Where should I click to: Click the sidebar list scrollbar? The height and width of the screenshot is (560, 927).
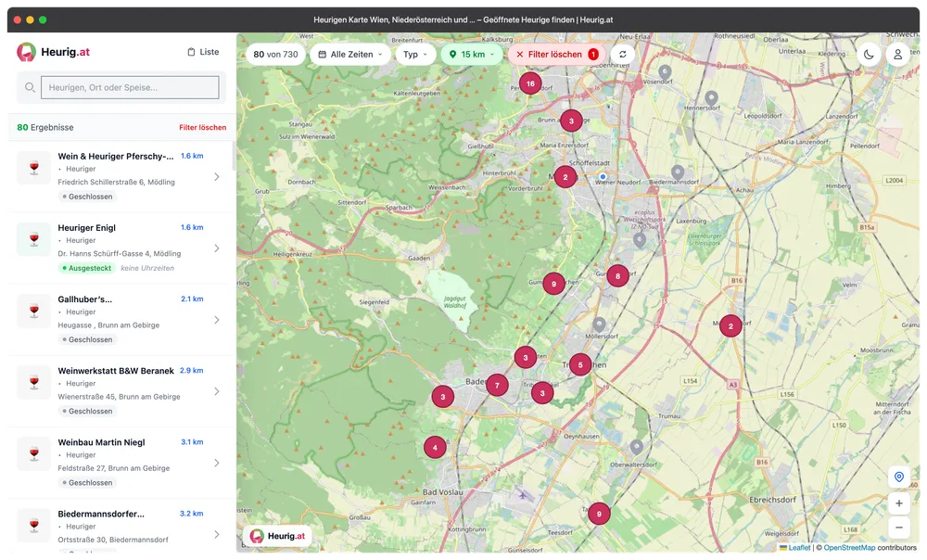[x=235, y=156]
